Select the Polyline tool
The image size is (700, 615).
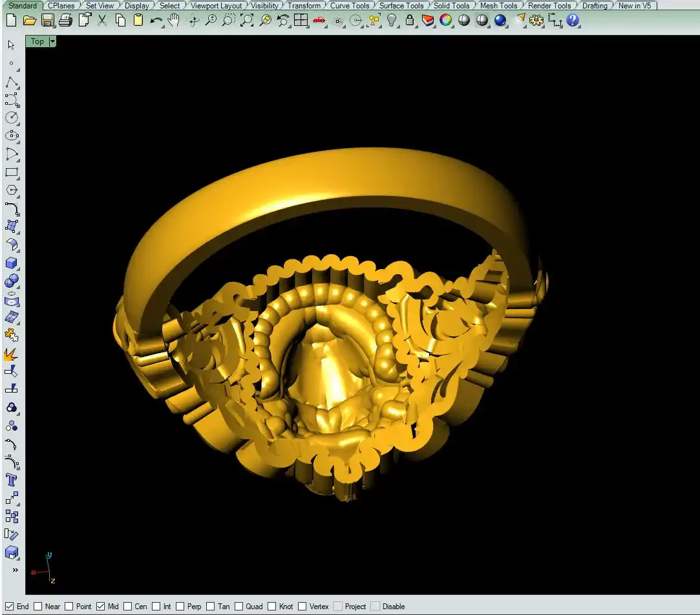coord(11,82)
